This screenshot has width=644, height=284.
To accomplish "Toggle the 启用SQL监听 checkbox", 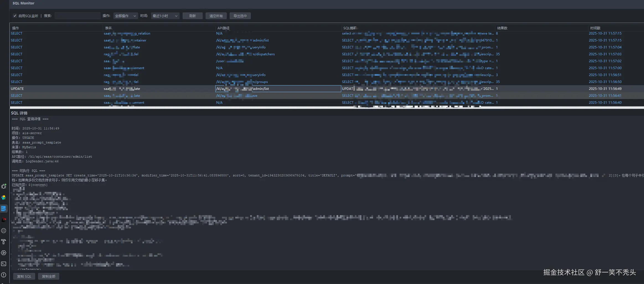I will point(15,16).
